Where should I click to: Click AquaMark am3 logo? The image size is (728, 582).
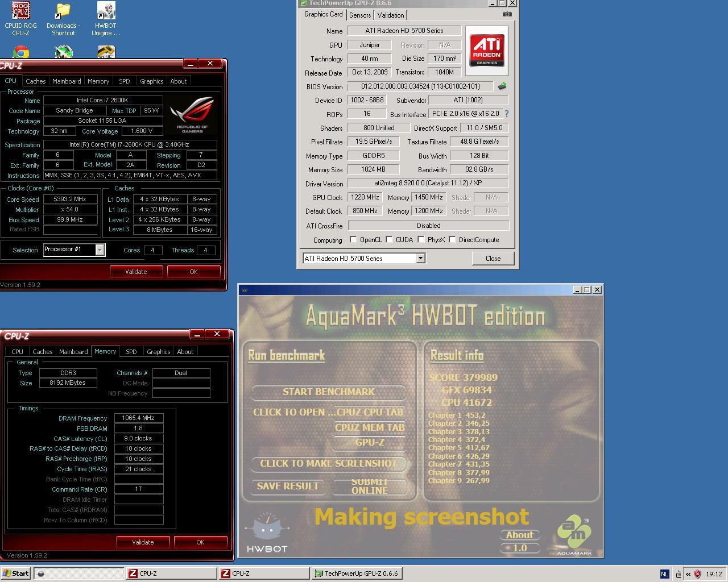573,535
